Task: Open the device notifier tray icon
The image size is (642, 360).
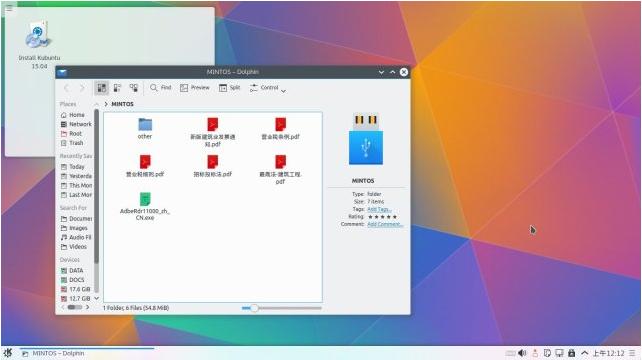Action: (x=572, y=353)
